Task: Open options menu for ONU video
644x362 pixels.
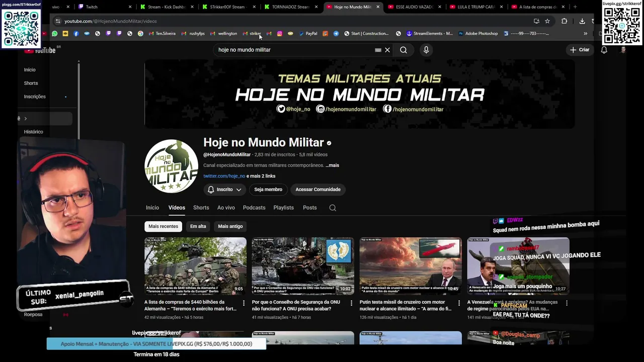Action: [x=351, y=303]
